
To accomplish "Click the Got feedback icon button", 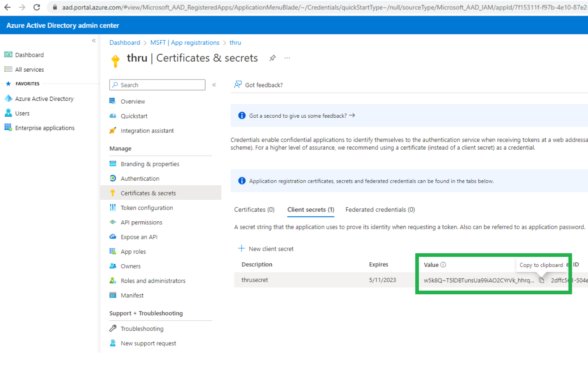I will (238, 85).
